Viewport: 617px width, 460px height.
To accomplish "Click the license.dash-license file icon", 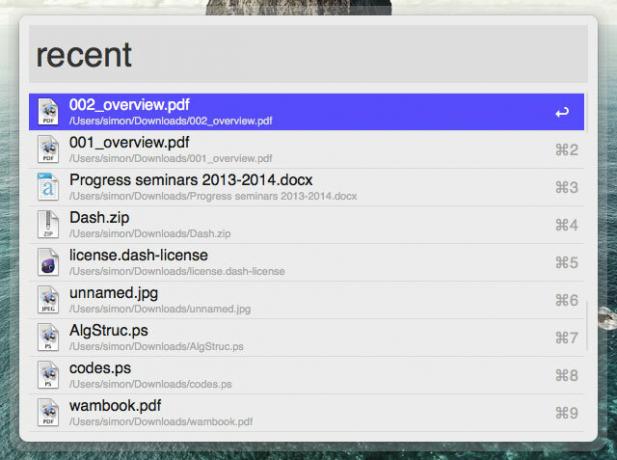I will click(x=48, y=262).
